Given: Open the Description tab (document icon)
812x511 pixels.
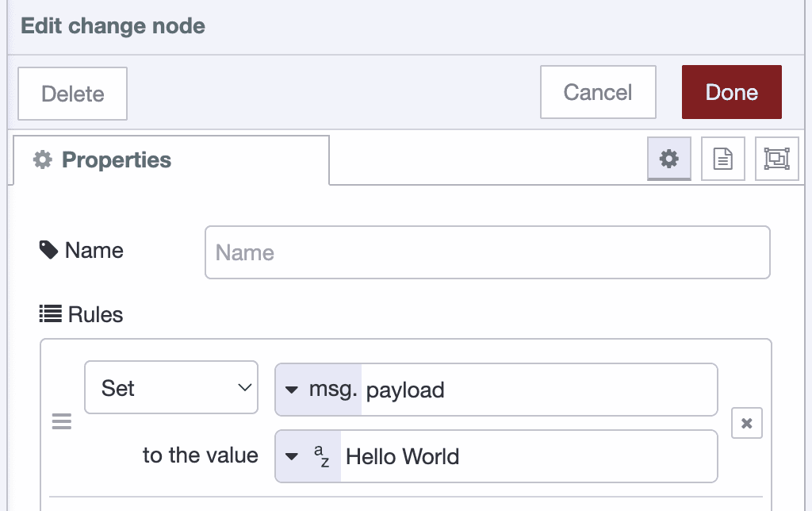Looking at the screenshot, I should coord(722,159).
